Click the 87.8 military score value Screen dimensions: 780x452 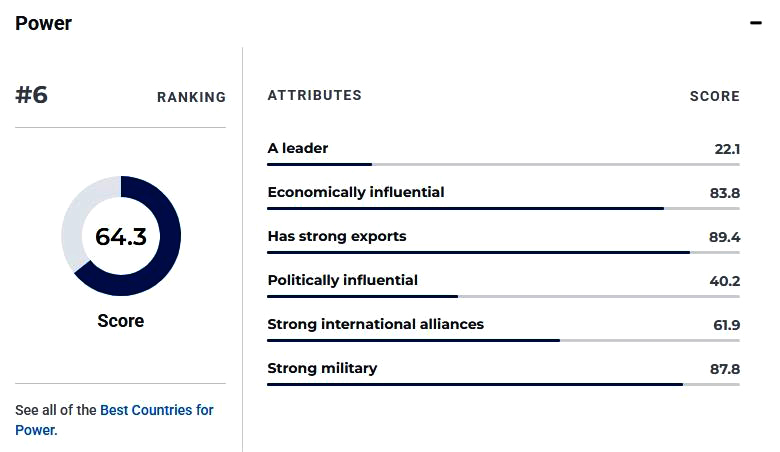[x=724, y=369]
